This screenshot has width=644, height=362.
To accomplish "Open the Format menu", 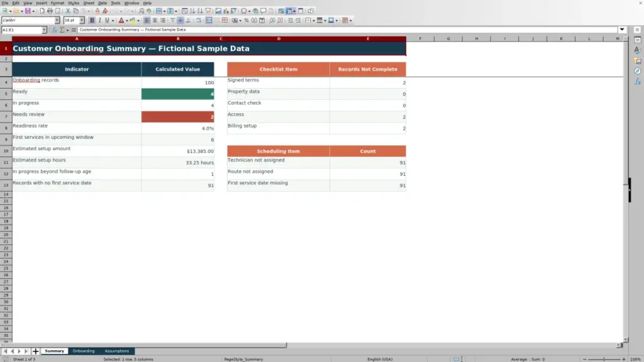I will click(x=57, y=3).
